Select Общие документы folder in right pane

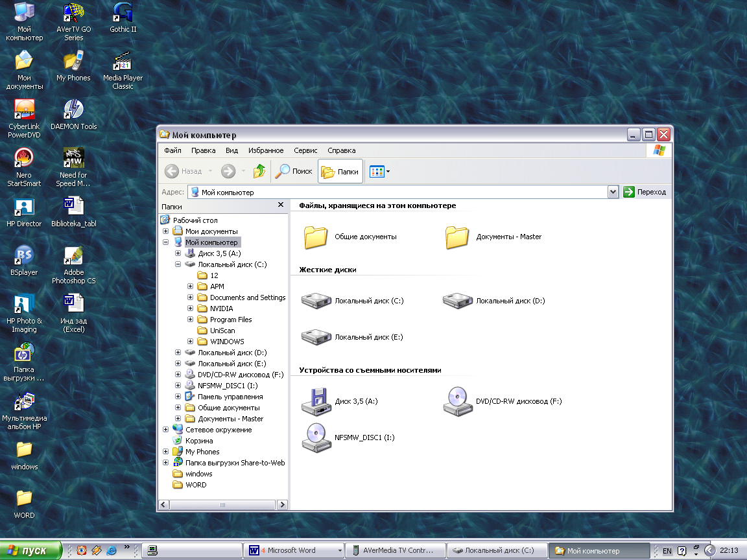coord(350,237)
